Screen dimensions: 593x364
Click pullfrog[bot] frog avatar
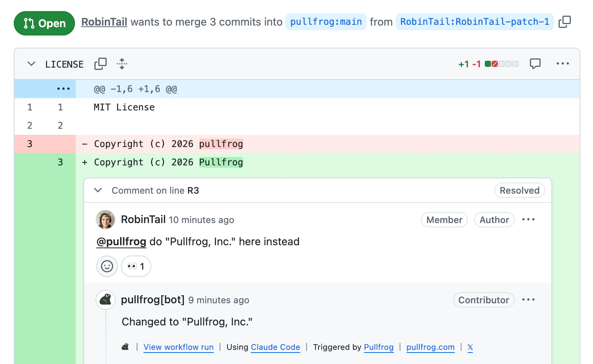106,300
